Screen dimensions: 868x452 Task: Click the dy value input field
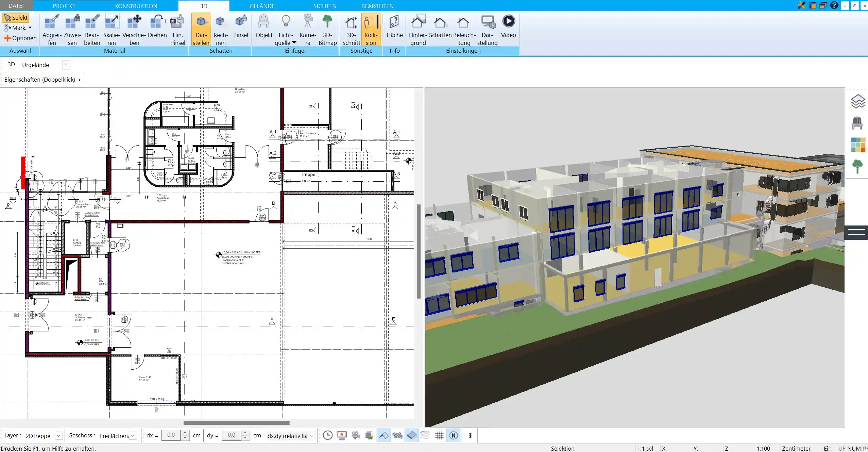tap(232, 435)
